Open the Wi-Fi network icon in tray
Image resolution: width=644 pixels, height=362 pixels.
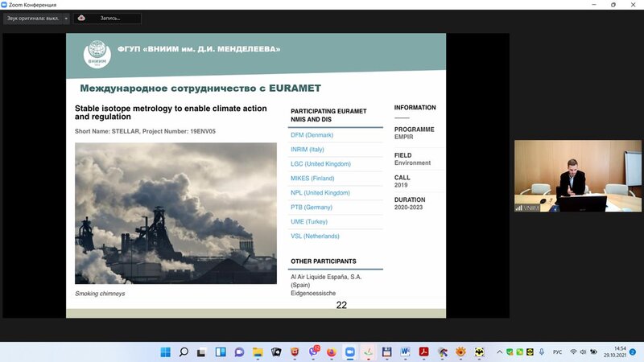click(573, 352)
